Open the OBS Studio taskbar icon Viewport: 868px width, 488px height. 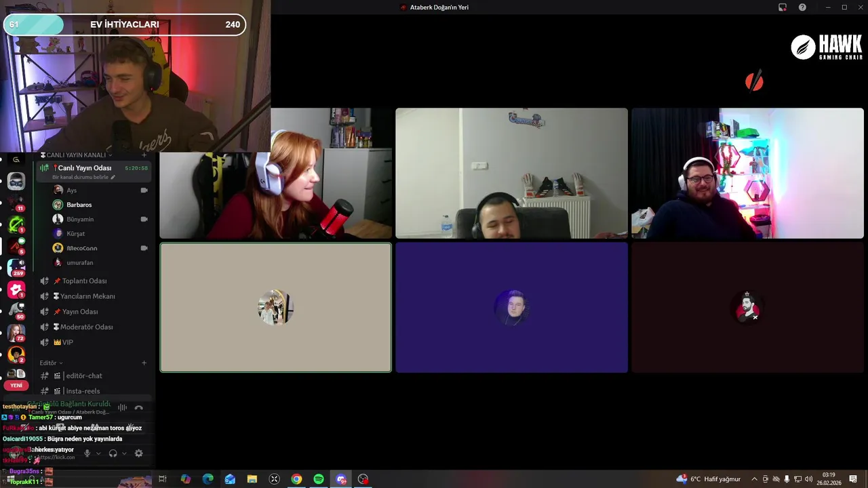(x=363, y=479)
